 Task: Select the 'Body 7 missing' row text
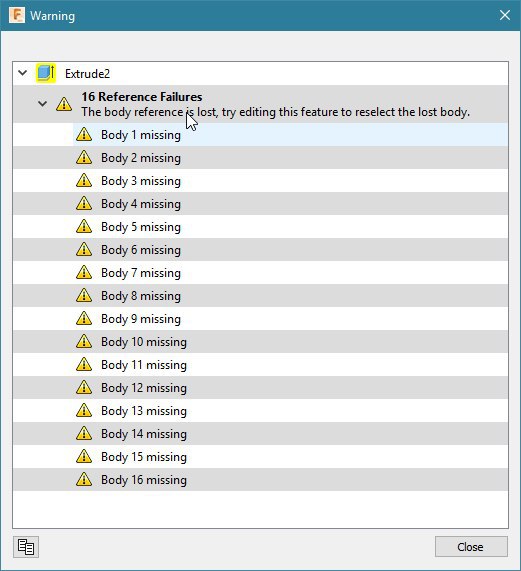point(141,272)
